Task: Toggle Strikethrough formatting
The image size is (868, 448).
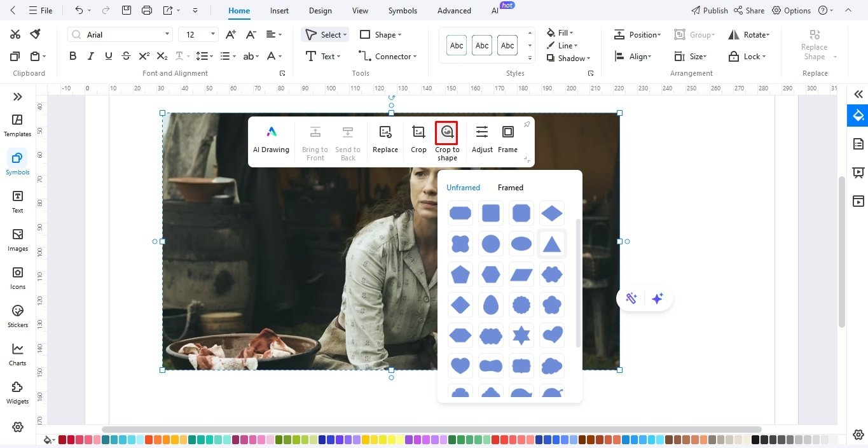Action: click(x=127, y=56)
